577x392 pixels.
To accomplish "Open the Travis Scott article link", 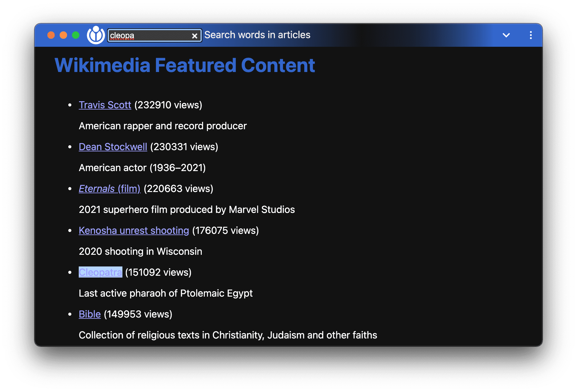I will (x=105, y=105).
